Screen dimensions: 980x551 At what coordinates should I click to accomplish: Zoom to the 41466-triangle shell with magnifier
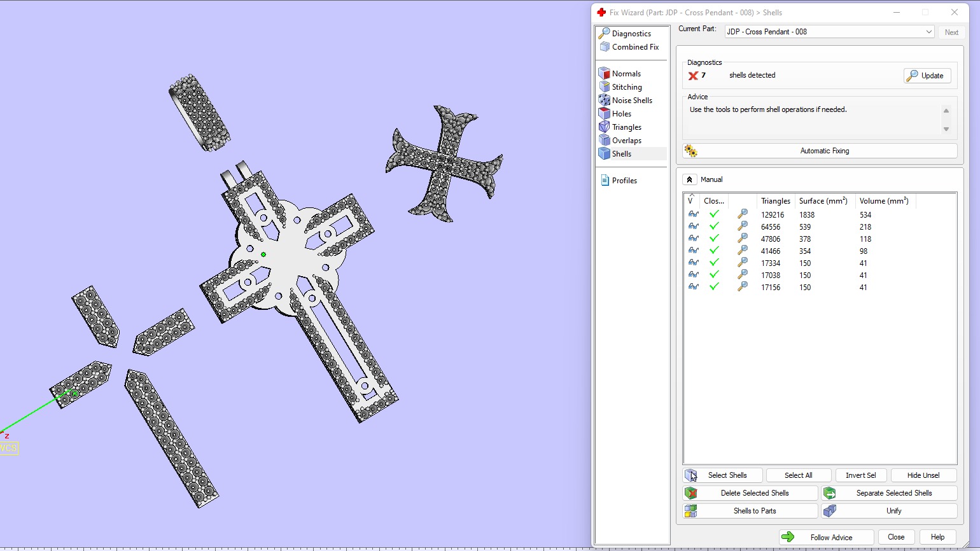point(743,251)
